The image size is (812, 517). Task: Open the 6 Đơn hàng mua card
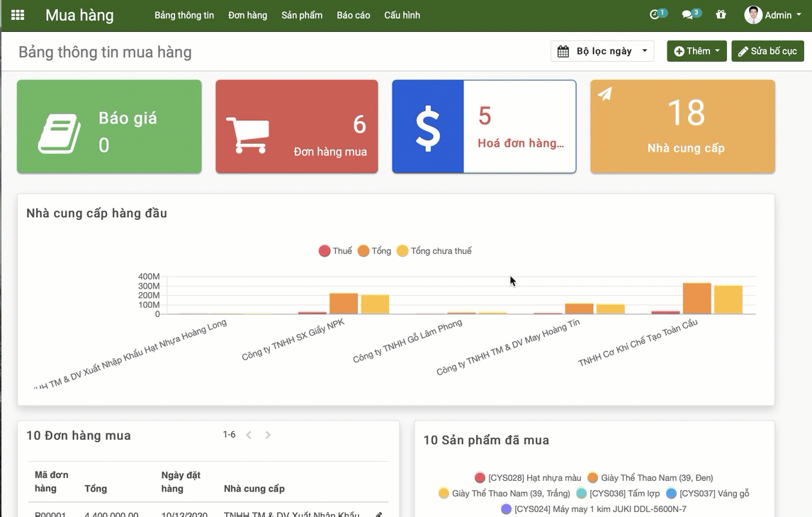point(297,126)
